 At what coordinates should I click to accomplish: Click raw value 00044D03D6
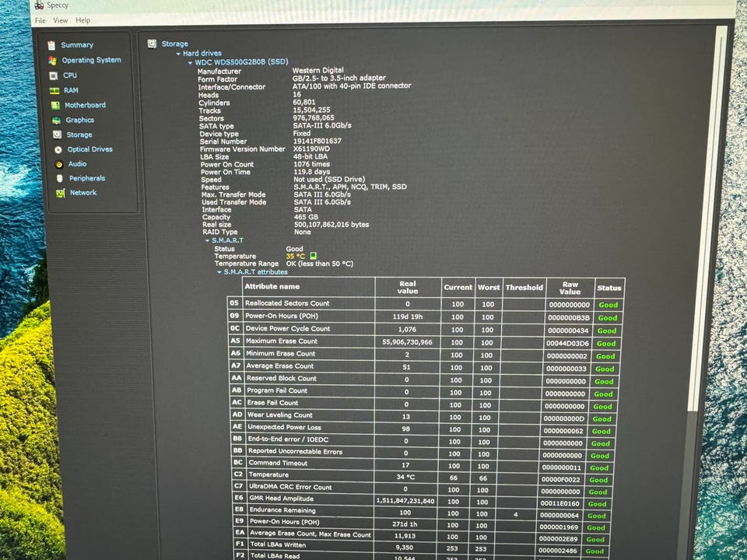pos(568,343)
